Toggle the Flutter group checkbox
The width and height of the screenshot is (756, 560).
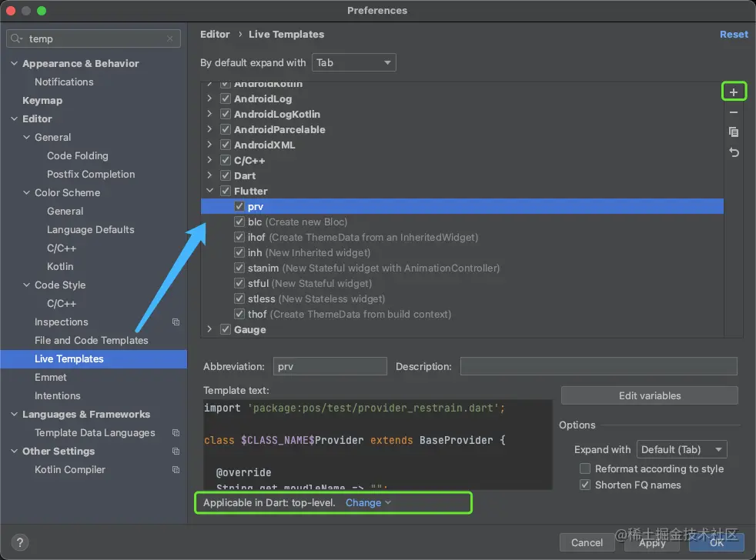(225, 191)
